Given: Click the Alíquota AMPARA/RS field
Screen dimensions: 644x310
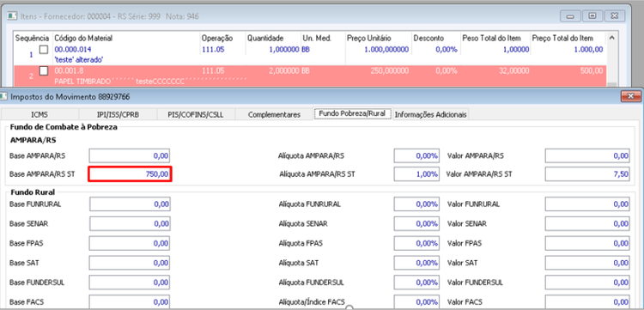Looking at the screenshot, I should (x=416, y=155).
